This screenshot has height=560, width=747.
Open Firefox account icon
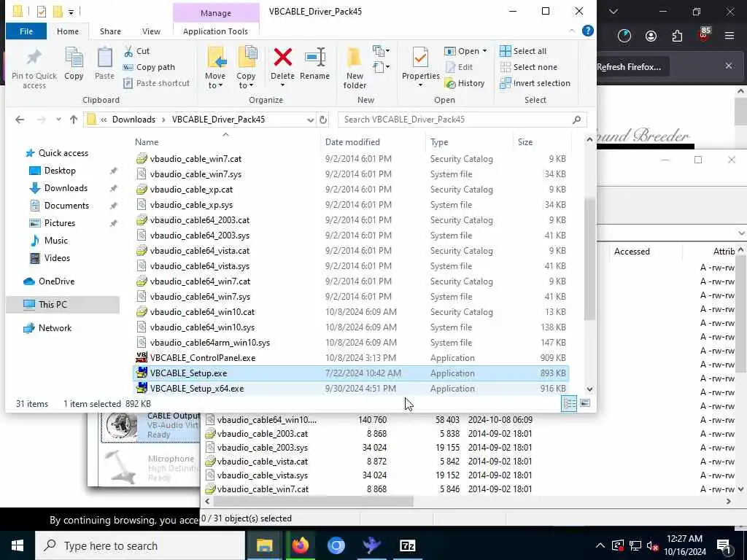(651, 36)
